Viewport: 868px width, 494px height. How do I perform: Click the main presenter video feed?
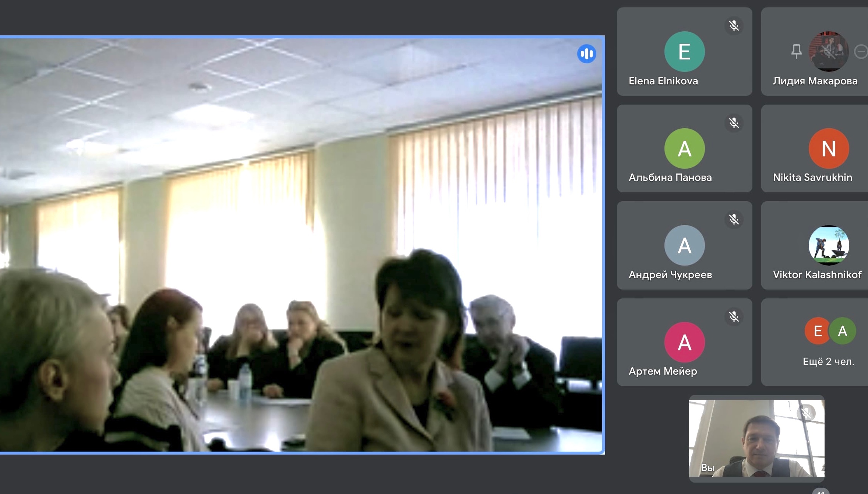(x=302, y=245)
